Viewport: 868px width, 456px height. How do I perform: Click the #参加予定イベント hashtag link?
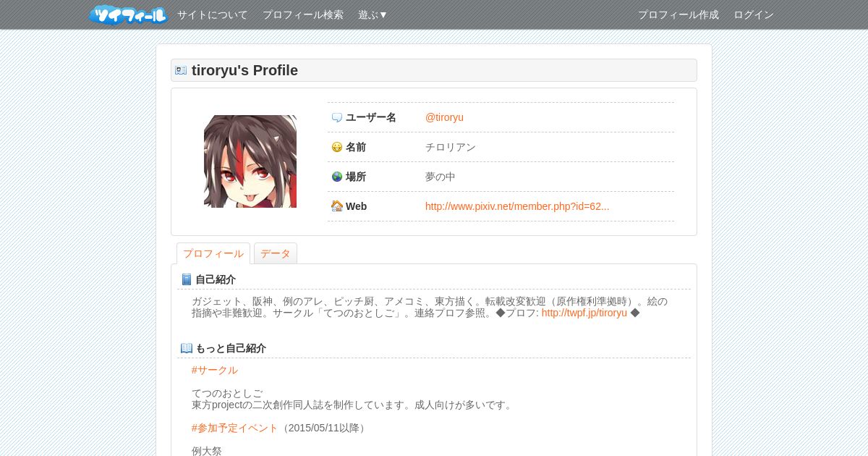[x=235, y=428]
